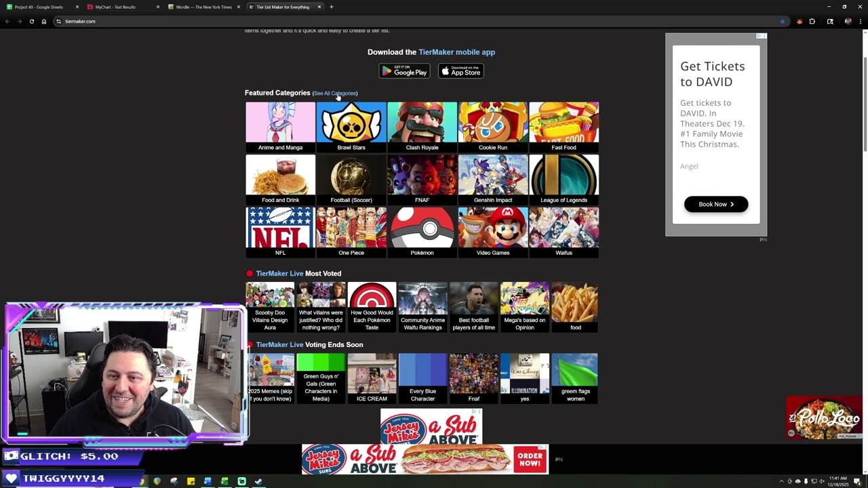Switch to the Wordle New York Times tab

[203, 7]
